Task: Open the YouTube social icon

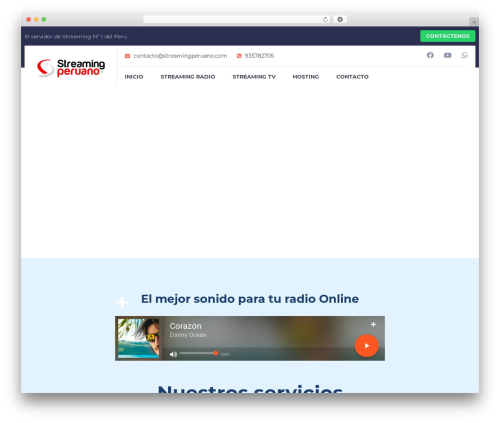Action: click(447, 55)
